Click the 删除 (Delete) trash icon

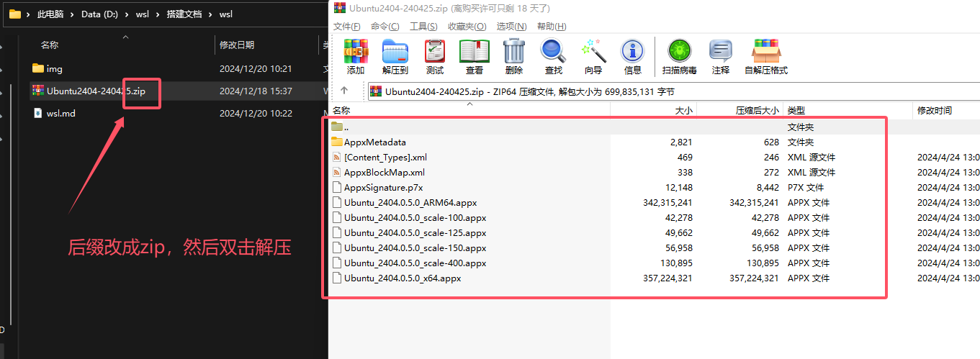(x=514, y=51)
